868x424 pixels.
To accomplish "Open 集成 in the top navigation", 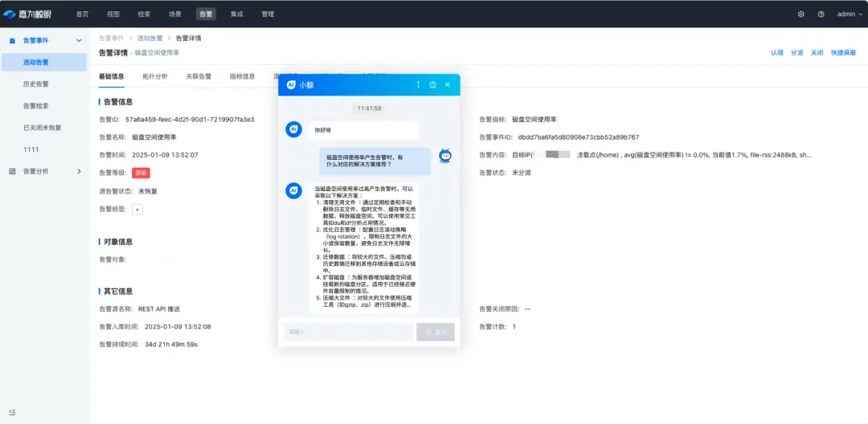I will (x=237, y=14).
